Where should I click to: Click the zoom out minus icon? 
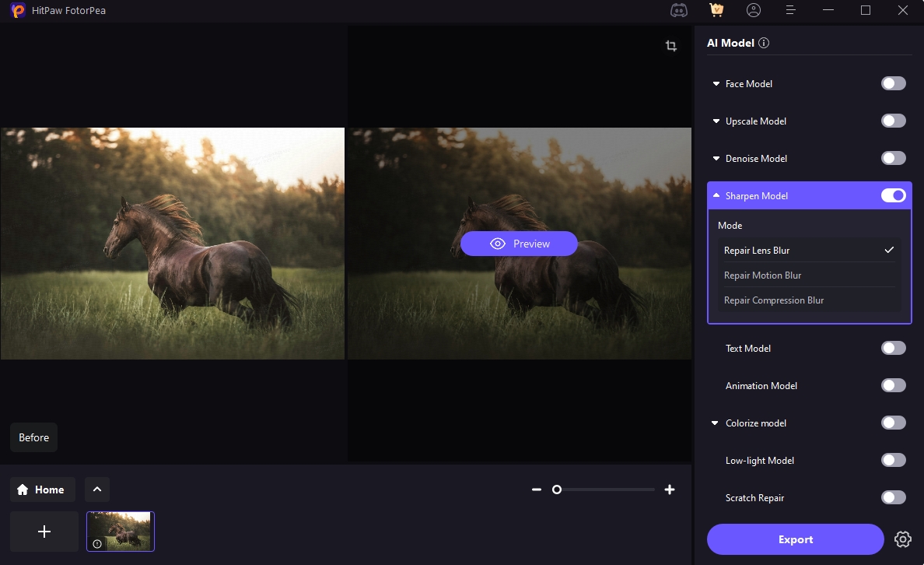[536, 490]
